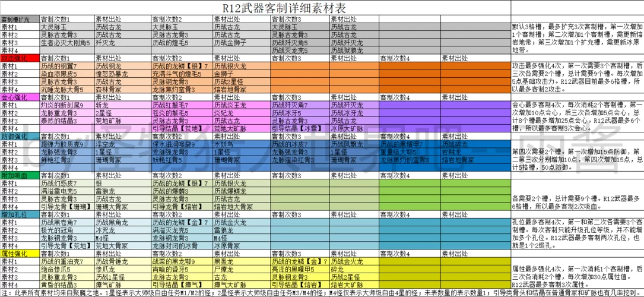644x297 pixels.
Task: Click the 冰咒龙 source cell
Action: coord(122,230)
